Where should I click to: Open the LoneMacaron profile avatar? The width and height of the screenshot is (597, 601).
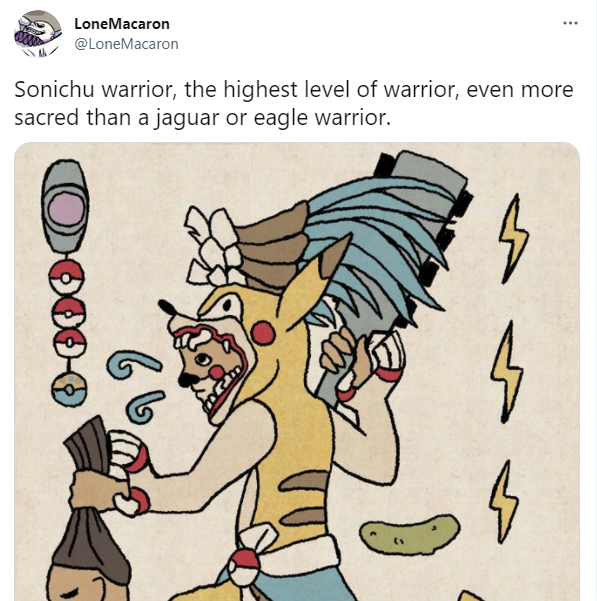tap(38, 34)
